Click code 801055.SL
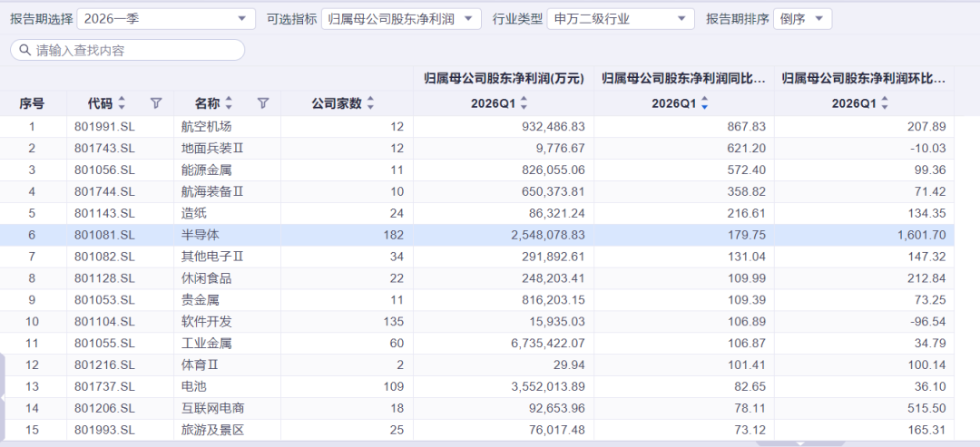Image resolution: width=980 pixels, height=447 pixels. [104, 344]
